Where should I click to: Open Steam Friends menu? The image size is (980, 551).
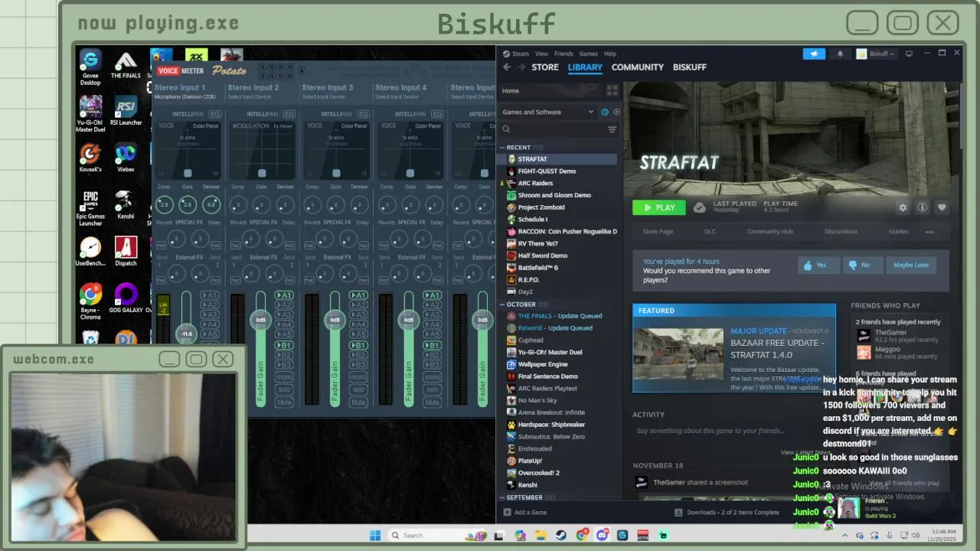coord(563,54)
